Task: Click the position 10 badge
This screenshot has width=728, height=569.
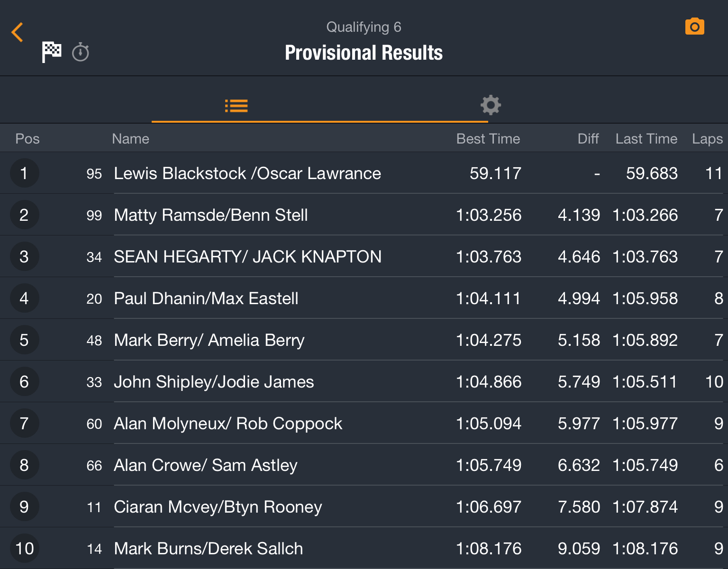Action: pyautogui.click(x=24, y=549)
